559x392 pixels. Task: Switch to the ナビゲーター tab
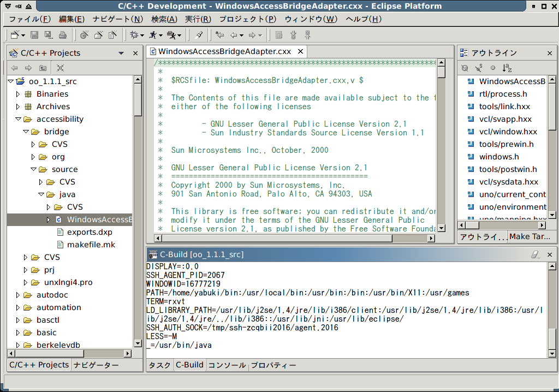tap(96, 365)
